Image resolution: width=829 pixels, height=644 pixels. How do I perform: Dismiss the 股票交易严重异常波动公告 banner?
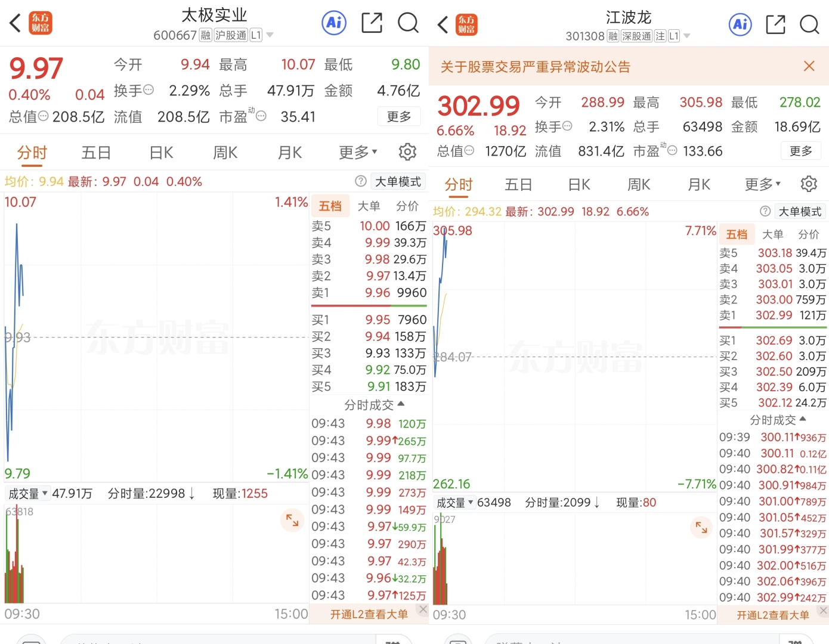pyautogui.click(x=809, y=66)
